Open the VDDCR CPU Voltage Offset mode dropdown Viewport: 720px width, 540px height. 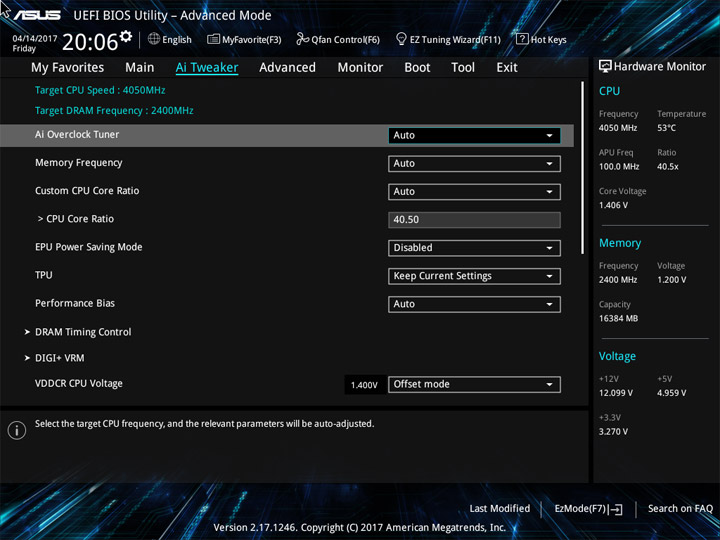click(474, 384)
